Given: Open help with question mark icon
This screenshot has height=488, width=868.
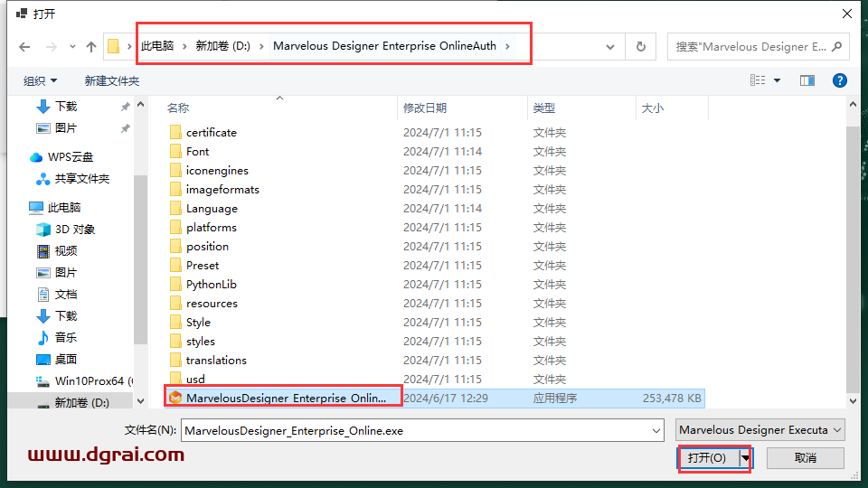Looking at the screenshot, I should (840, 80).
